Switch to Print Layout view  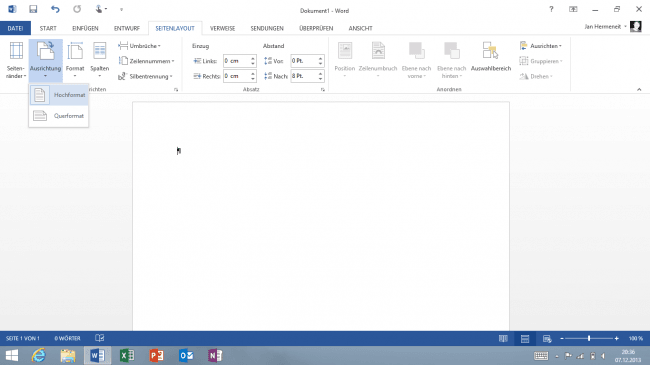pos(525,338)
